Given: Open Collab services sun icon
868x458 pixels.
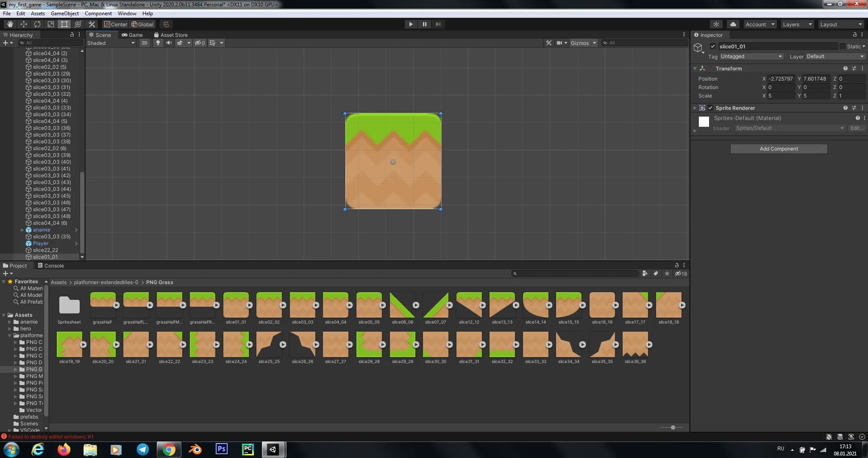Looking at the screenshot, I should click(716, 24).
